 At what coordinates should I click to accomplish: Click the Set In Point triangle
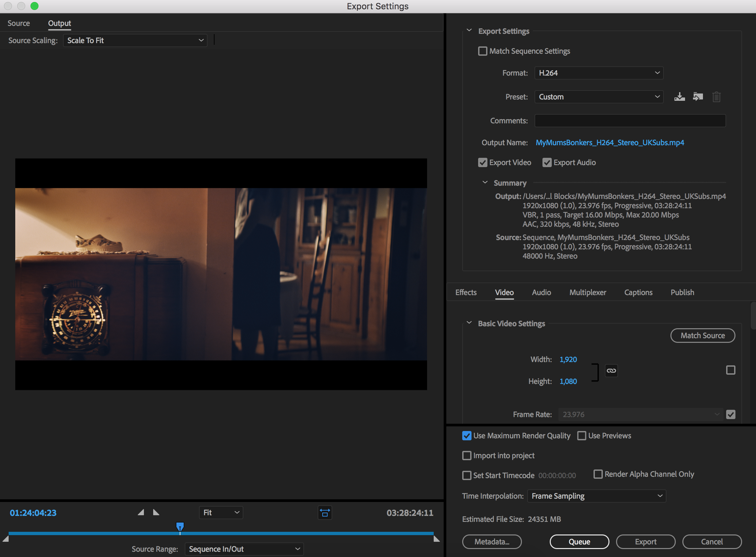(141, 513)
